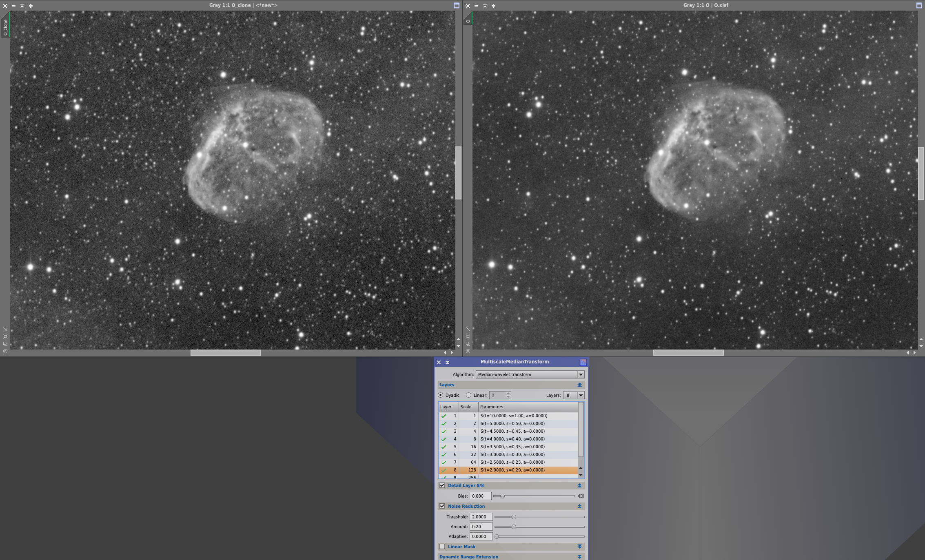Screen dimensions: 925x560
Task: Expand the Dynamic Range Extension section
Action: point(579,557)
